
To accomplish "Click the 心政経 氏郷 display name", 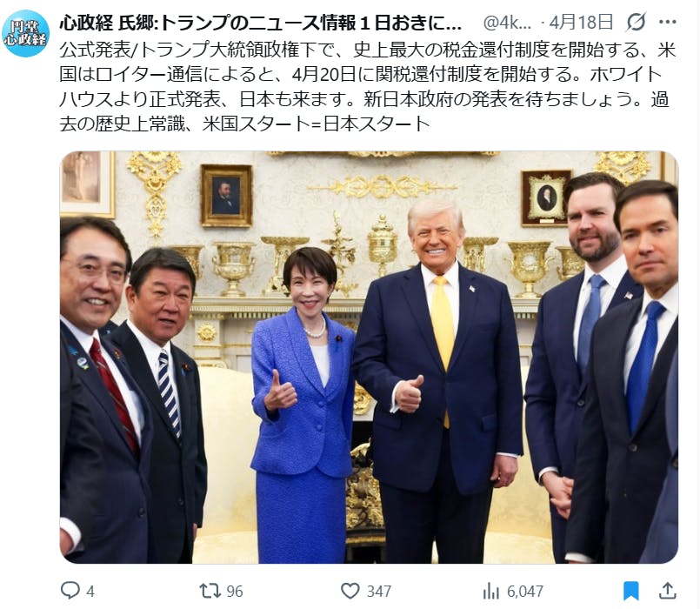I will pyautogui.click(x=260, y=23).
